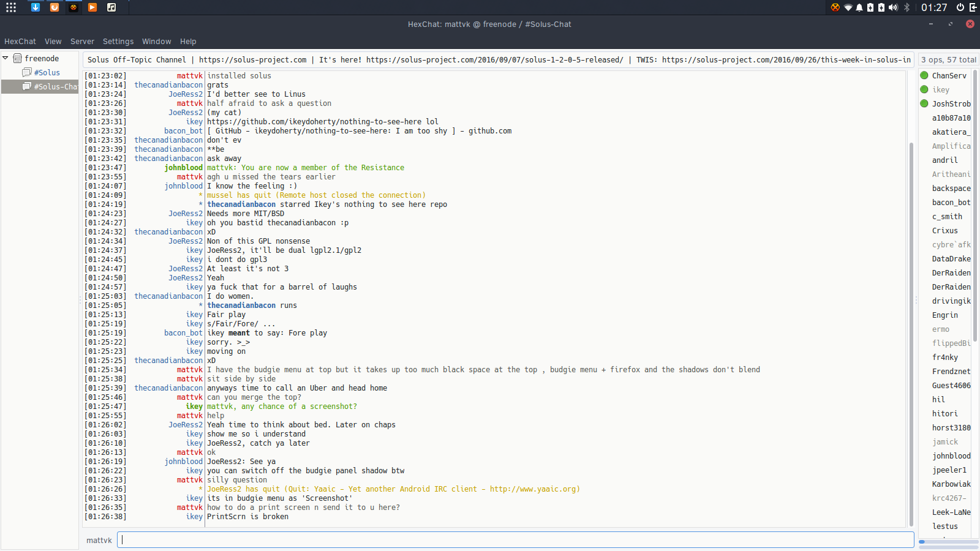This screenshot has height=551, width=980.
Task: Open the applications menu grid icon
Action: pos(11,7)
